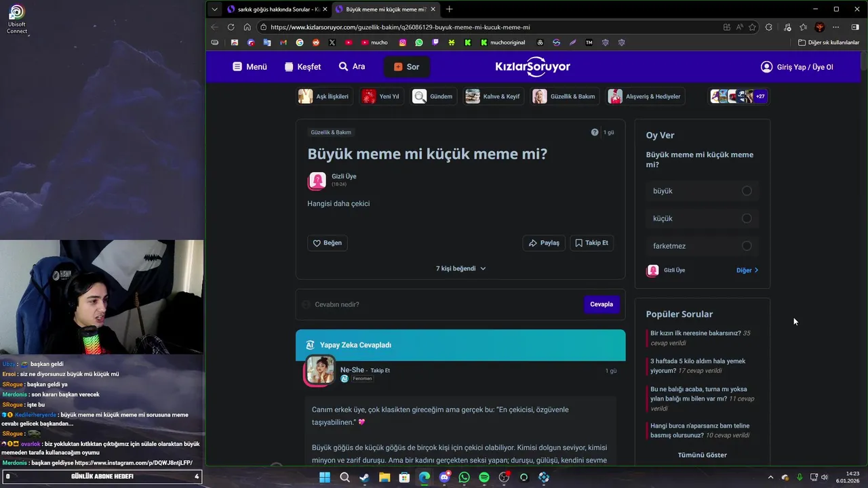Open the mucho YouTube bookmark
This screenshot has width=868, height=488.
point(374,42)
